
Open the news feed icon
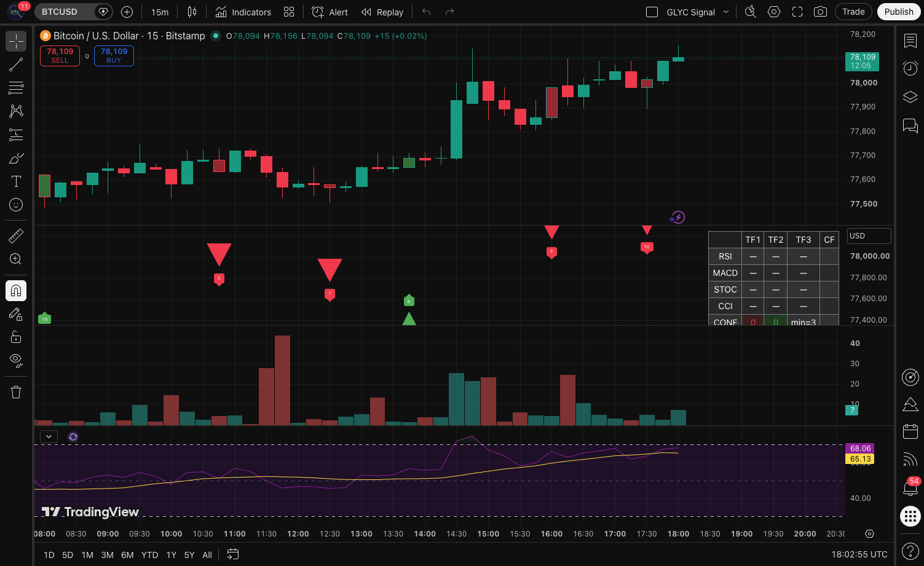[910, 459]
